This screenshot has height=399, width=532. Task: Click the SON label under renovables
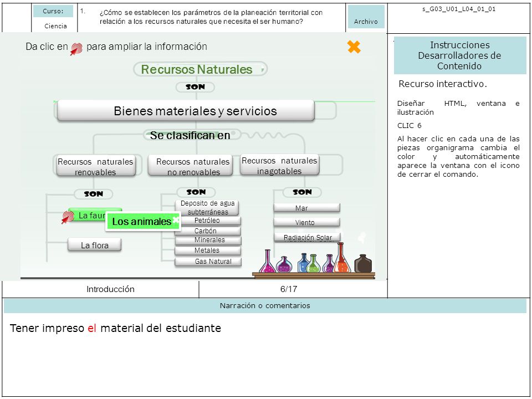click(94, 194)
